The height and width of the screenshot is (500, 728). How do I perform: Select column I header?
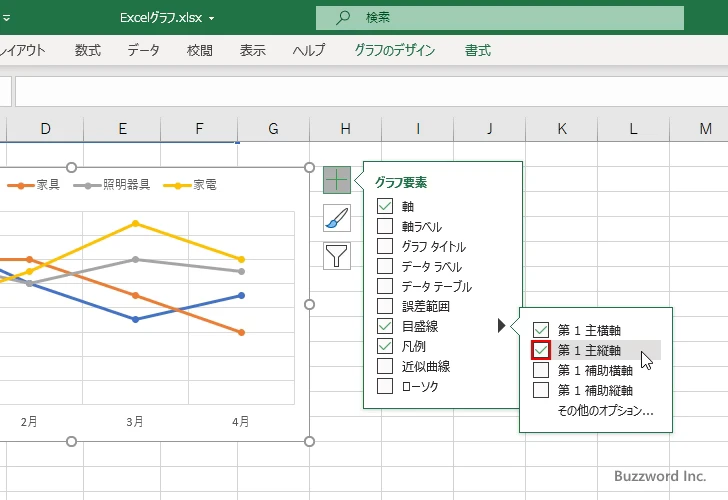[417, 129]
